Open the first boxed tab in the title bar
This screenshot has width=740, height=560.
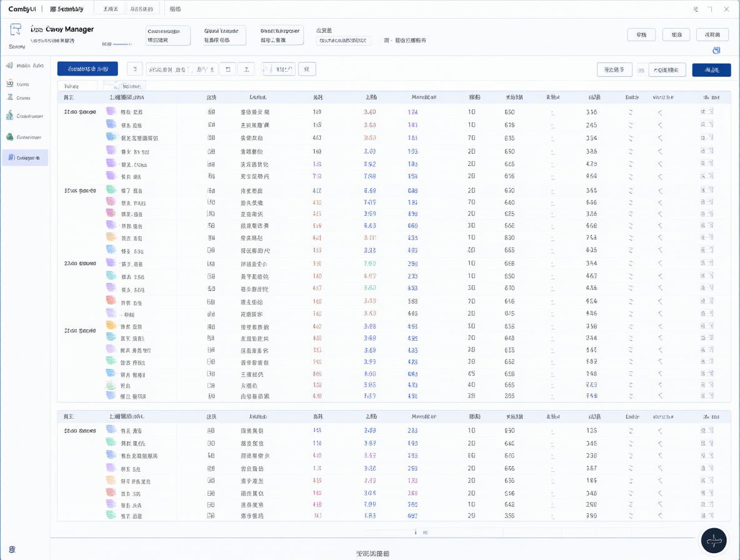110,9
